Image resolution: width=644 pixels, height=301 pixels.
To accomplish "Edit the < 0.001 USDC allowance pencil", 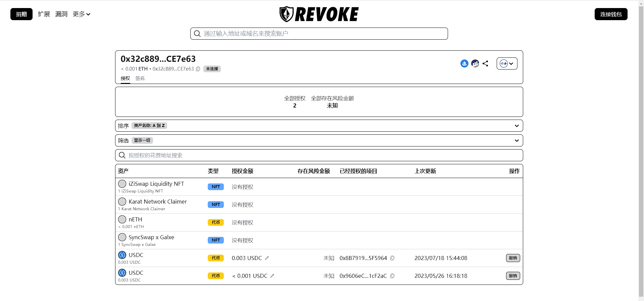I will coord(272,276).
